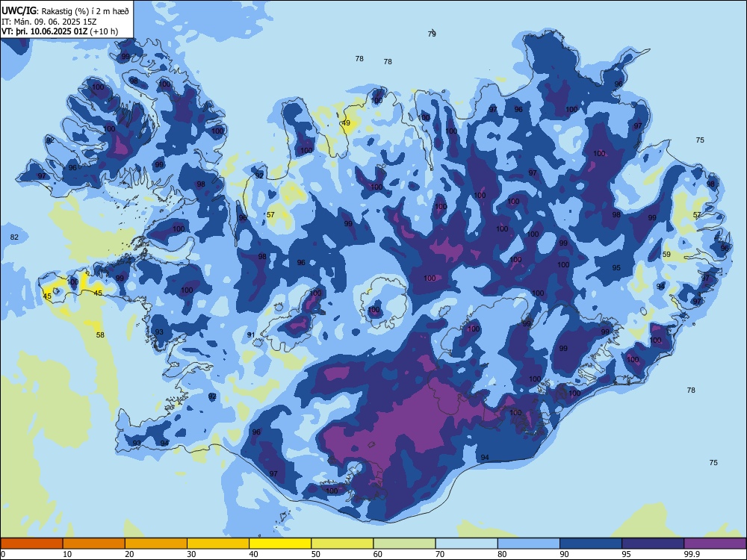The image size is (747, 560).
Task: Select the indigo 95-99.9 legend swatch
Action: click(653, 544)
